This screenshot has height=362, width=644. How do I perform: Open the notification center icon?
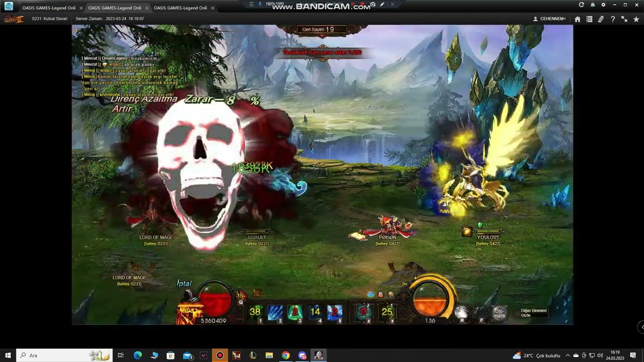pos(633,355)
